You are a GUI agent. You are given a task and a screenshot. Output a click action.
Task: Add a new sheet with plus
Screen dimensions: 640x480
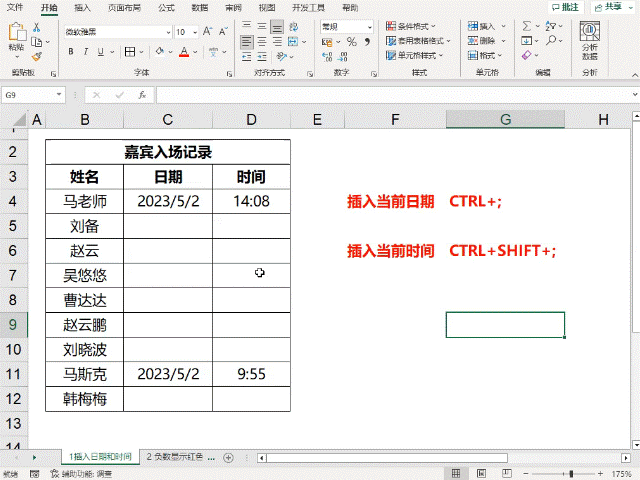(x=229, y=458)
